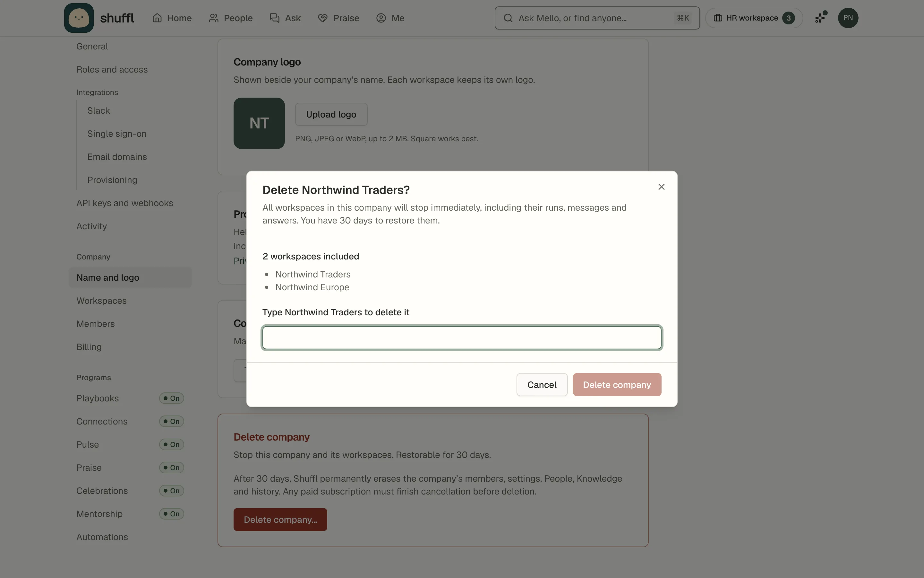Image resolution: width=924 pixels, height=578 pixels.
Task: Open the Activity settings page
Action: [92, 226]
